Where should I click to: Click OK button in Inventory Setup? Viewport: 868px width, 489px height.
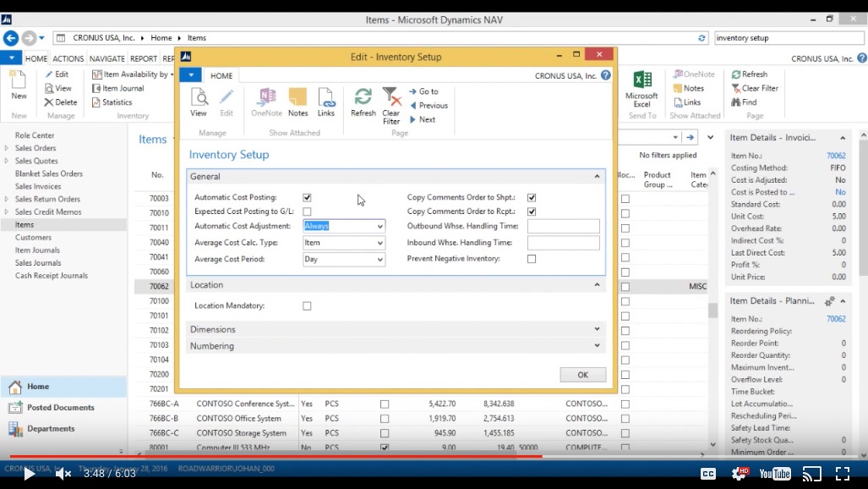(x=582, y=375)
